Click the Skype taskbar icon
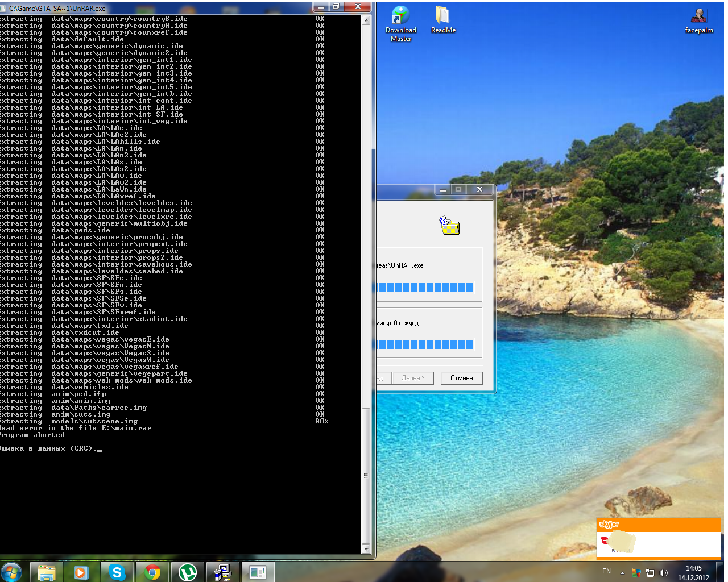 pos(117,572)
